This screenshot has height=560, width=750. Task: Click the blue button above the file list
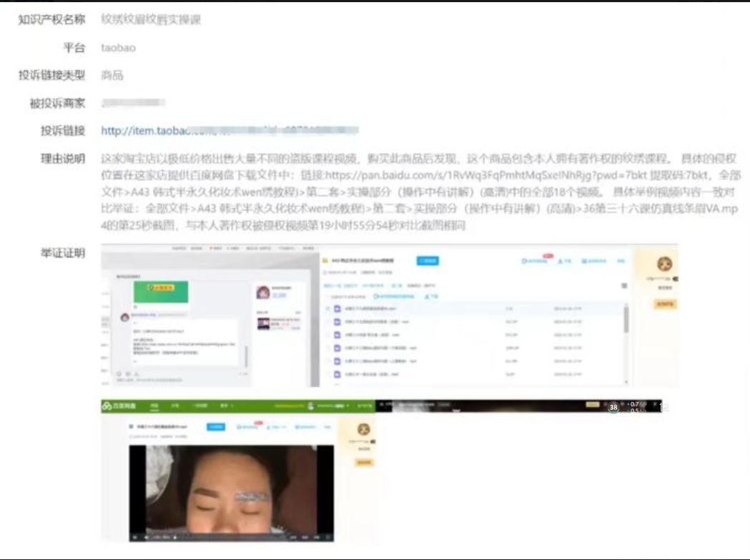tap(428, 261)
